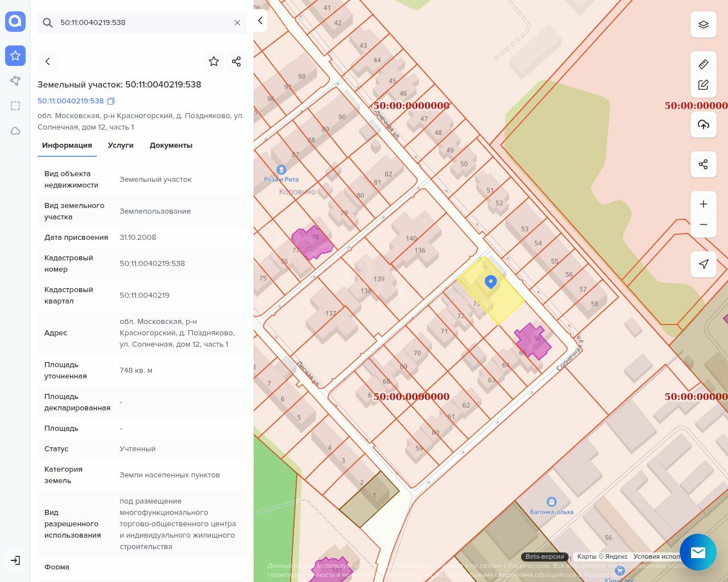Open the mail feedback chat button
Viewport: 728px width, 582px height.
coord(698,552)
